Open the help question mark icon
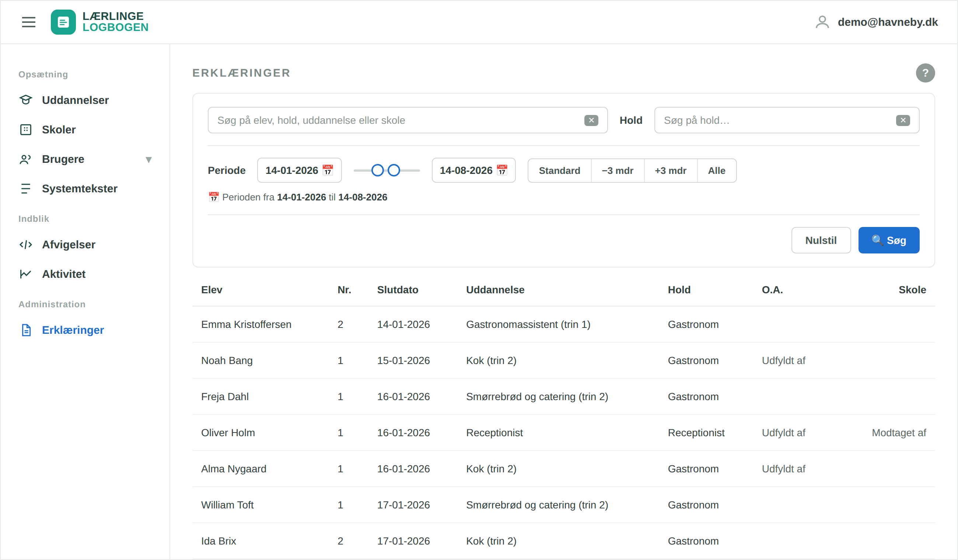The width and height of the screenshot is (958, 560). tap(925, 73)
